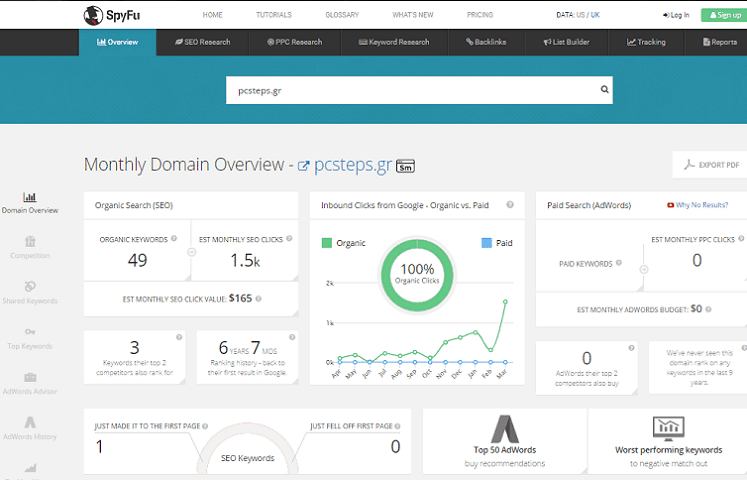Image resolution: width=747 pixels, height=480 pixels.
Task: Click Top 50 AdWords buy recommendations text
Action: (505, 456)
